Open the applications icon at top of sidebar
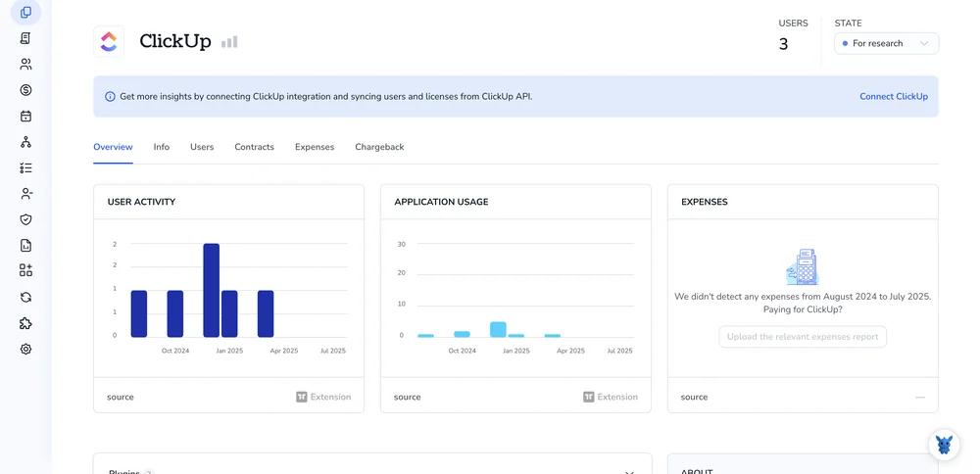The width and height of the screenshot is (980, 474). 25,13
